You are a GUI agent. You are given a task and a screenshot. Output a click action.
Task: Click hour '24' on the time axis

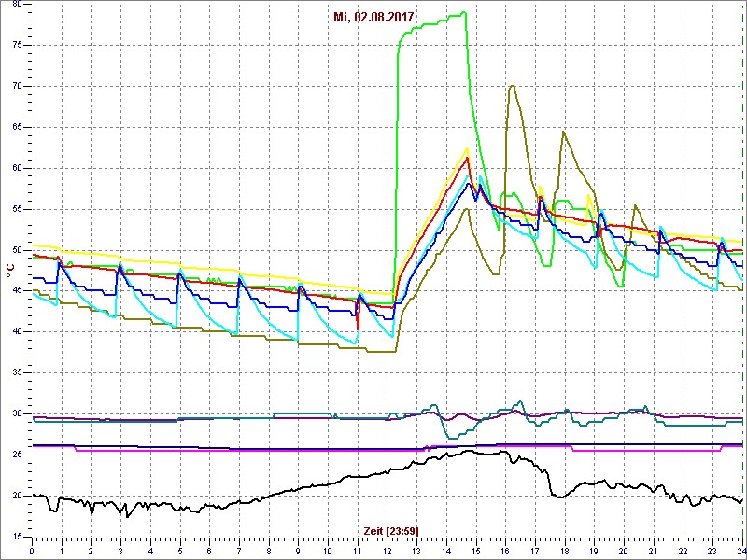(741, 551)
